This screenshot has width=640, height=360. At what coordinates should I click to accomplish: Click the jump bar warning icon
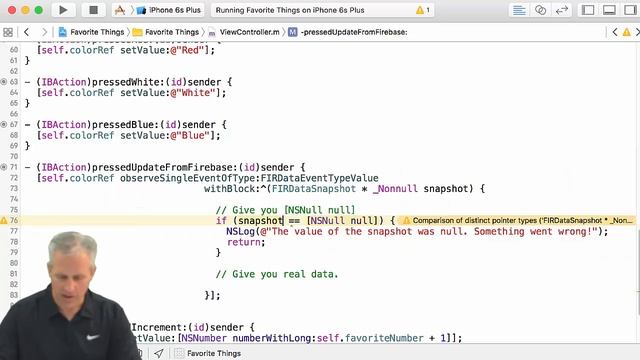point(626,32)
